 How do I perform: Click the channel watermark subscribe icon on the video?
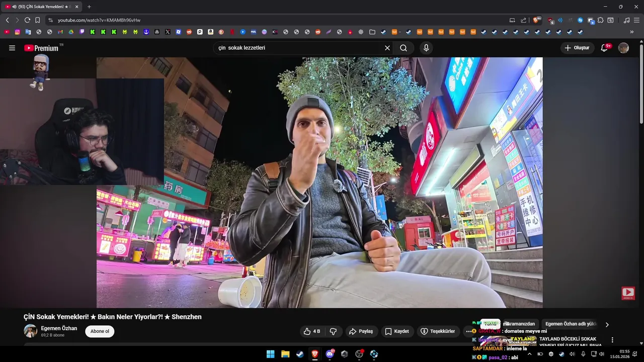[x=628, y=293]
